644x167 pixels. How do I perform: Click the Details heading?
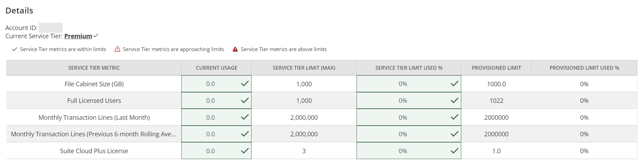point(19,10)
